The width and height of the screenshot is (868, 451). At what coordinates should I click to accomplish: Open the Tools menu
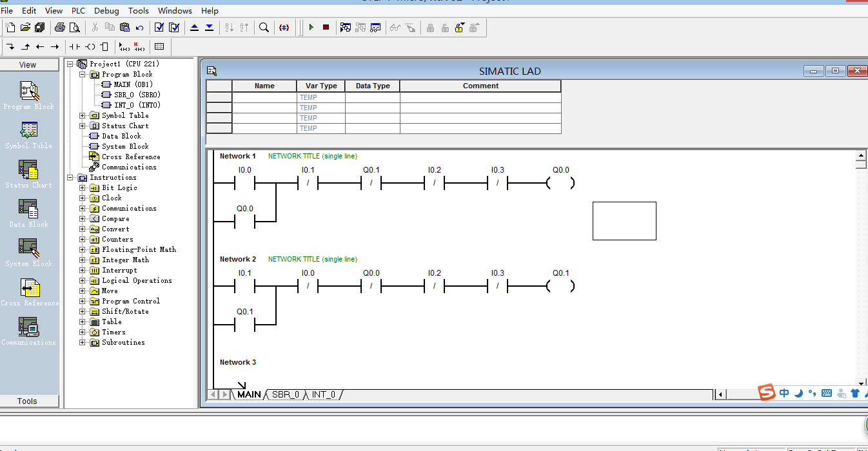[x=139, y=10]
